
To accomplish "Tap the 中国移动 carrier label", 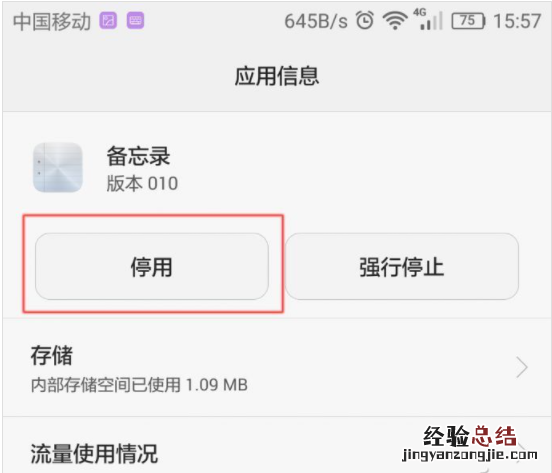I will (52, 21).
